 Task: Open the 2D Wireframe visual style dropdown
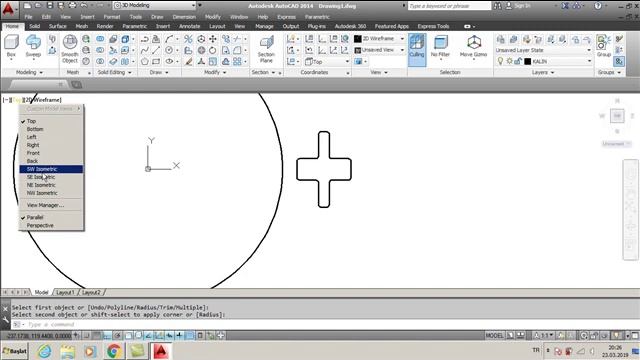click(x=380, y=39)
